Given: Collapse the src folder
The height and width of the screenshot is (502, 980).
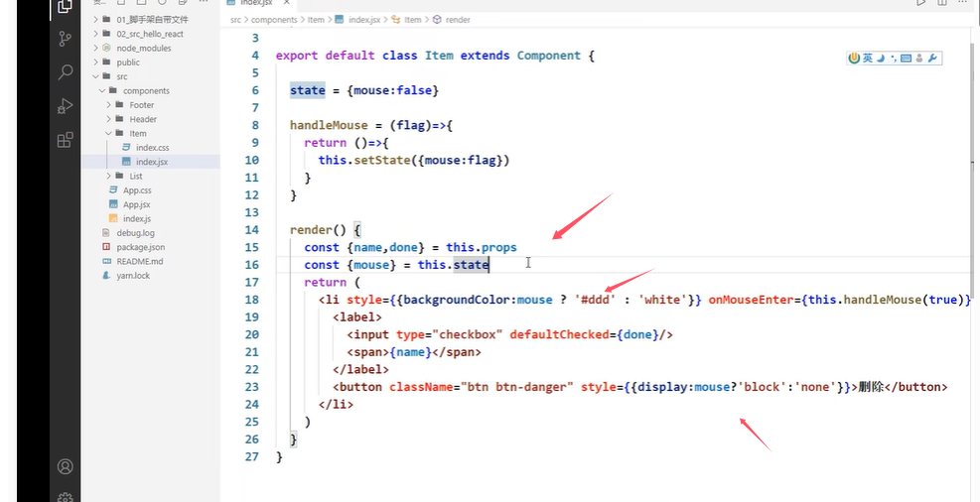Looking at the screenshot, I should click(95, 76).
